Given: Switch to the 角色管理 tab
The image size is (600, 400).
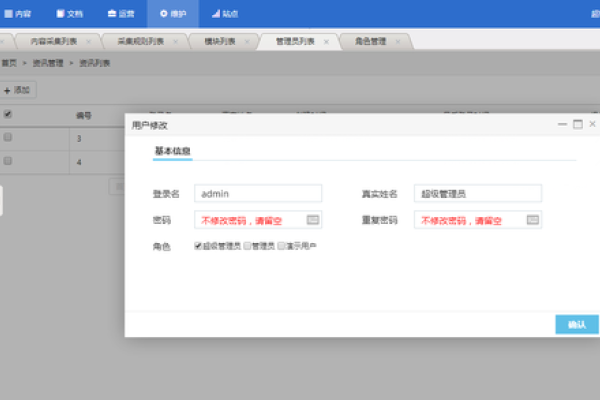Looking at the screenshot, I should [x=370, y=41].
